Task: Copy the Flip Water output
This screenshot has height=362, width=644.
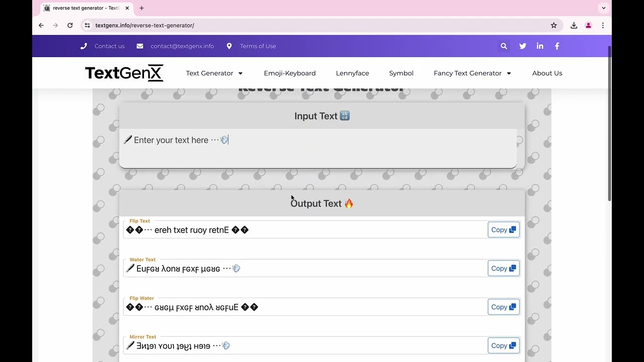Action: [x=504, y=307]
